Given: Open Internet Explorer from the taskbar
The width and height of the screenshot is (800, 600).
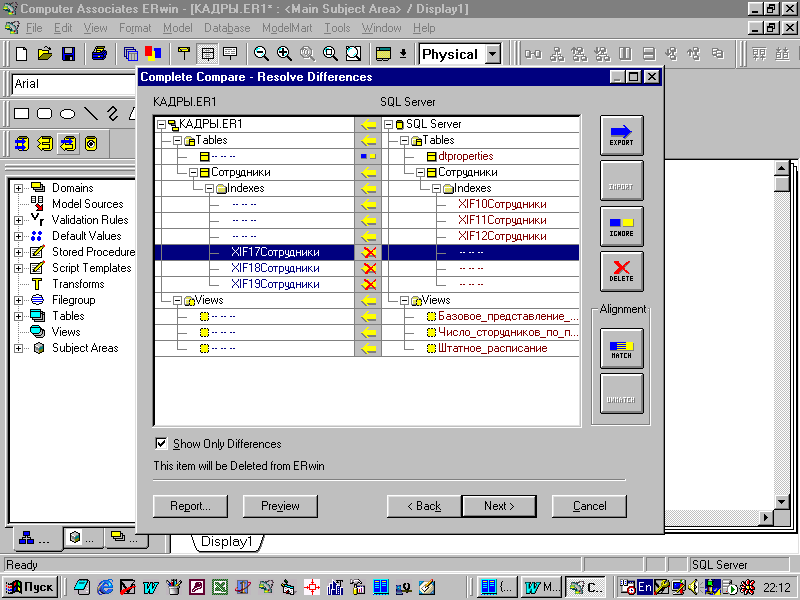Looking at the screenshot, I should pos(105,587).
